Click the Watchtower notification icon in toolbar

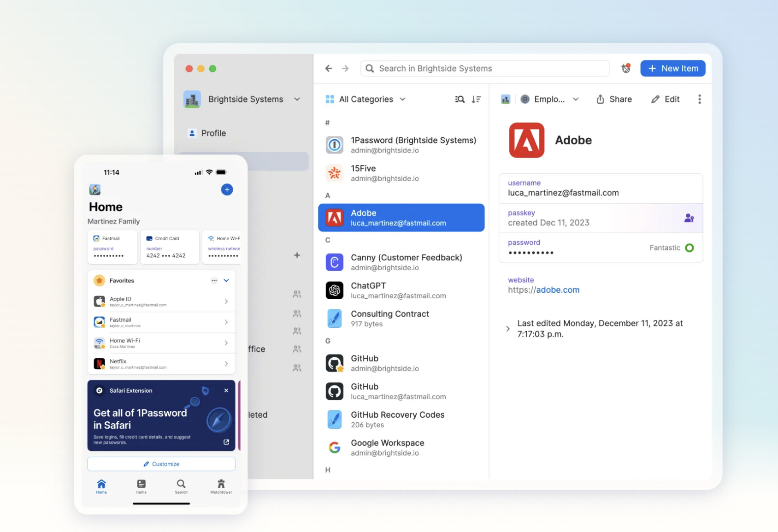coord(625,69)
